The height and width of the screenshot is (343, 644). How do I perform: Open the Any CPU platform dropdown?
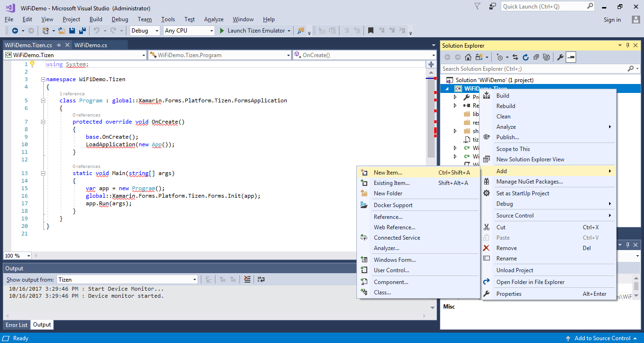click(x=189, y=31)
